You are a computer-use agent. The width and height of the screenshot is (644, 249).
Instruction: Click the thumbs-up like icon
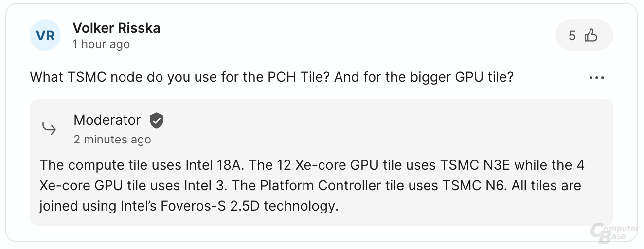pos(590,36)
